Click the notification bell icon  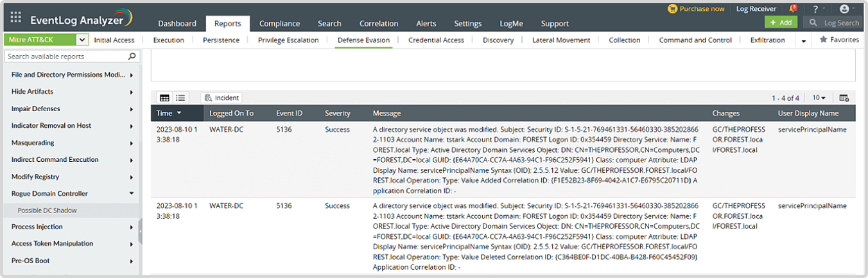click(x=792, y=9)
